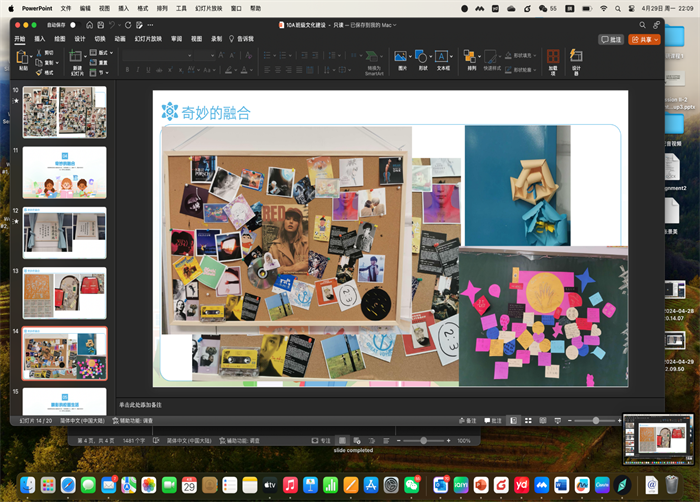Click the Quick Styles (快速样式) icon
Viewport: 700px width, 502px height.
click(490, 57)
